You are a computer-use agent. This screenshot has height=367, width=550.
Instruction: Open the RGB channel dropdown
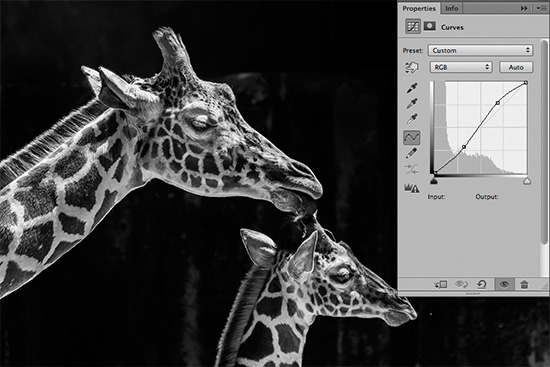[x=461, y=67]
